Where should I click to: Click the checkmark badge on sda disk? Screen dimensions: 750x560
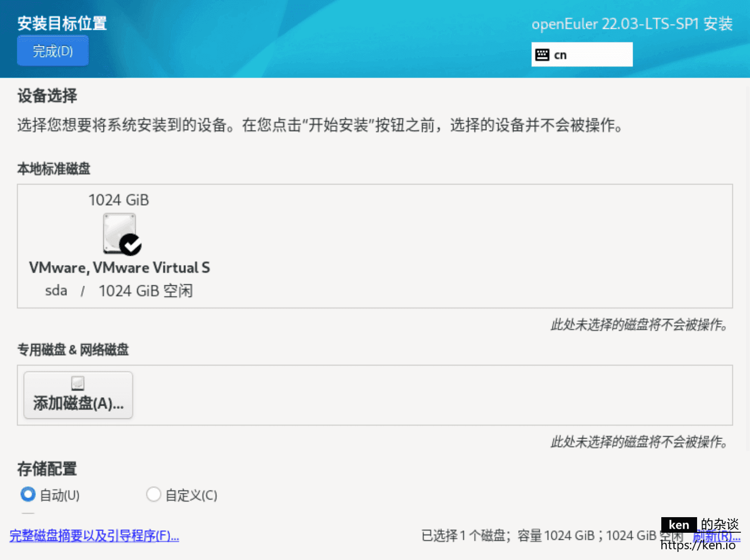pos(131,244)
